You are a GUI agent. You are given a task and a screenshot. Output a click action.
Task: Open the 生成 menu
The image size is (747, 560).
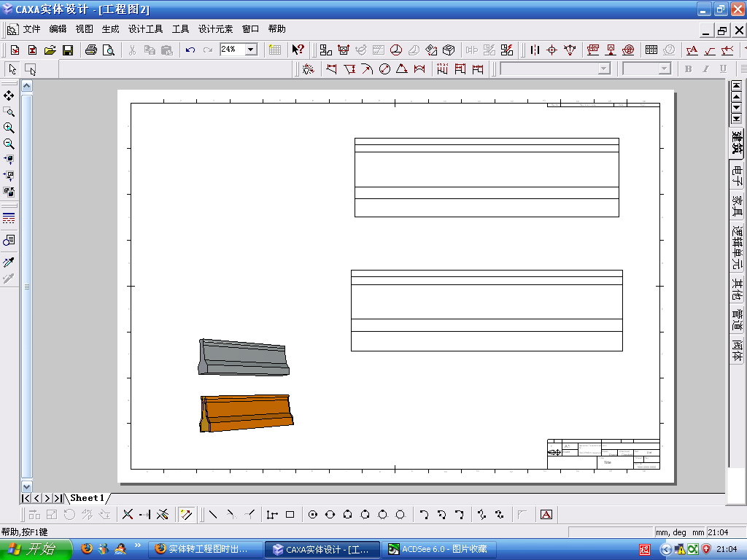(x=111, y=29)
